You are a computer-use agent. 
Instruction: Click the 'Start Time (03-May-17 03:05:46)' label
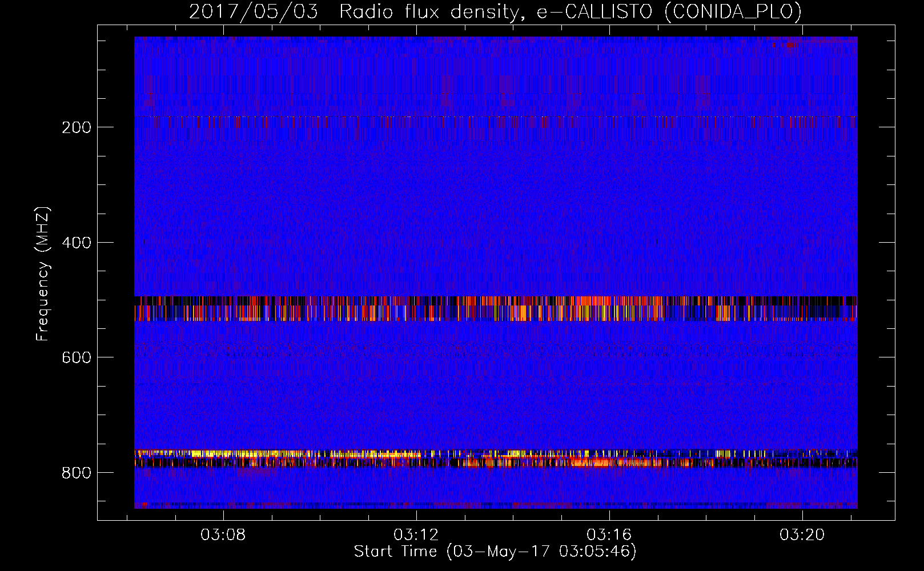495,552
